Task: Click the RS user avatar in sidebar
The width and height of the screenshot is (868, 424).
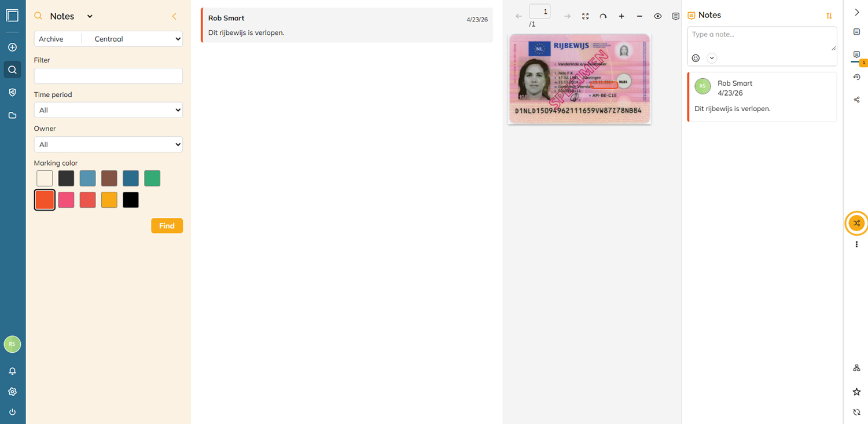Action: [12, 344]
